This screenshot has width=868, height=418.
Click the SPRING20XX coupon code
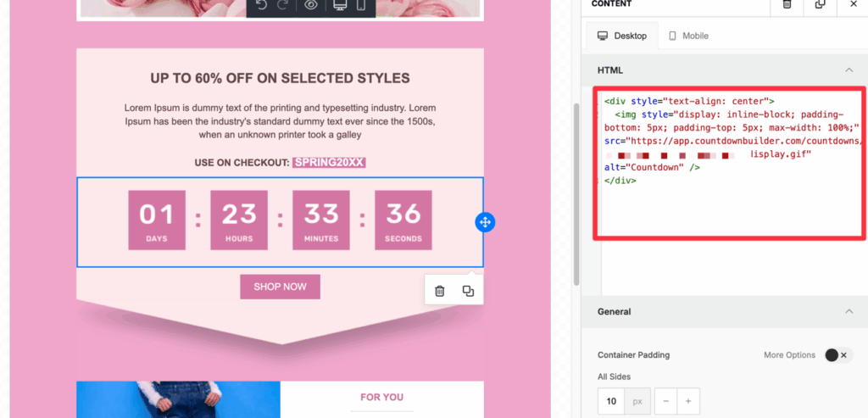[330, 162]
